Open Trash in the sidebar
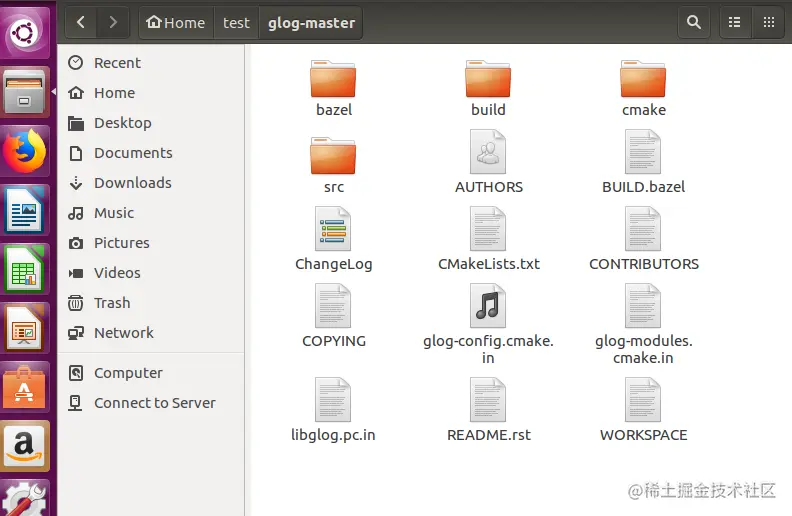This screenshot has width=792, height=516. click(152, 303)
